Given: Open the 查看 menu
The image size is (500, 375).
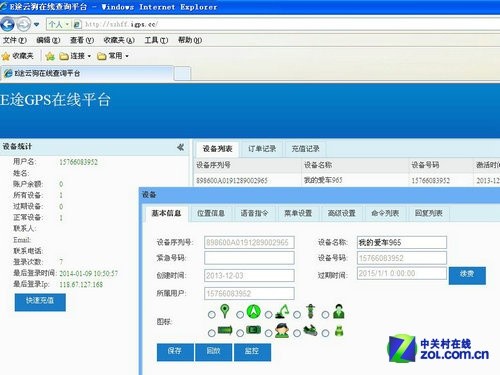Looking at the screenshot, I should coord(82,40).
